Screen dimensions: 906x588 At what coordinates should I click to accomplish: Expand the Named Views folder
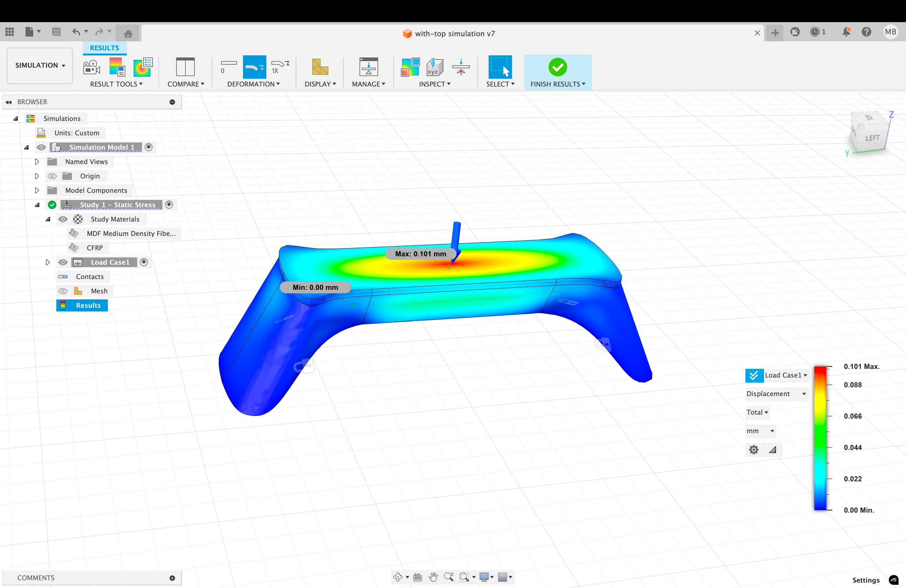point(37,162)
